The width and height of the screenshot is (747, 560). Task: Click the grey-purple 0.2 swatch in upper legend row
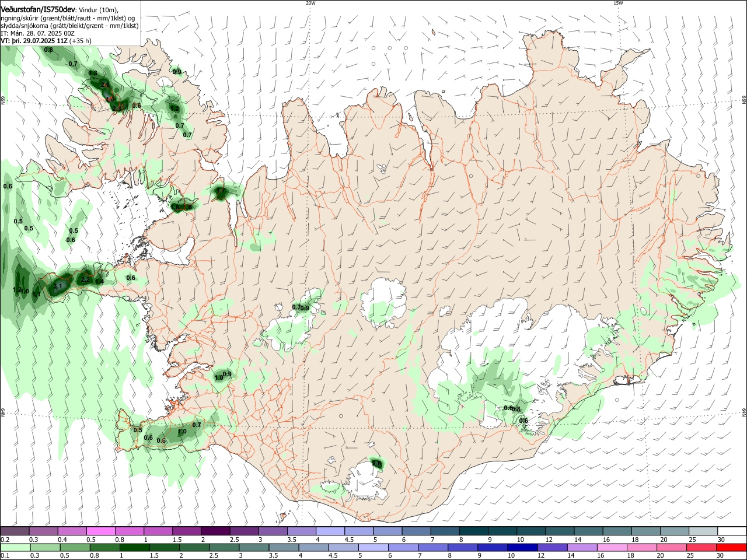pyautogui.click(x=15, y=531)
